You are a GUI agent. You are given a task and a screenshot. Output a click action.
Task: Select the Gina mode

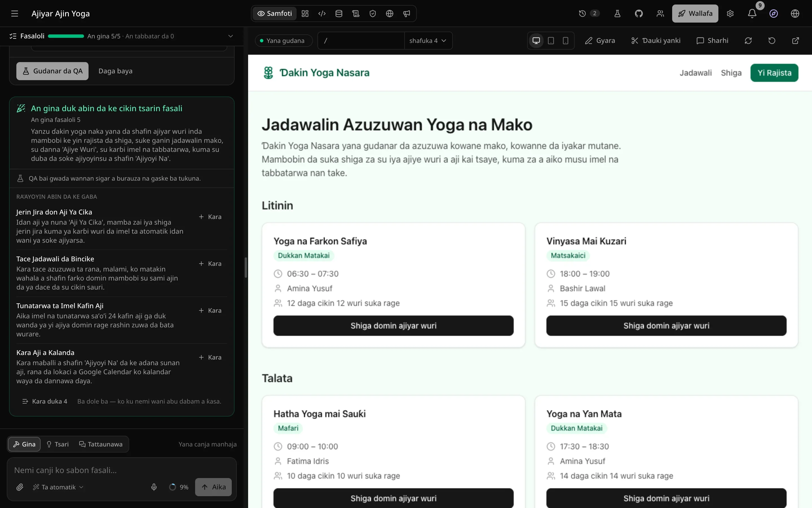click(x=24, y=444)
